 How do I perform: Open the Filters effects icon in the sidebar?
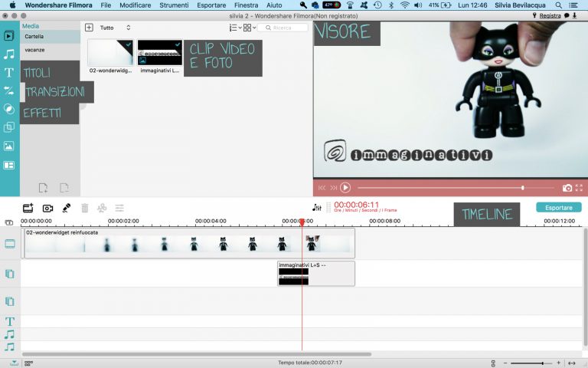[x=9, y=109]
